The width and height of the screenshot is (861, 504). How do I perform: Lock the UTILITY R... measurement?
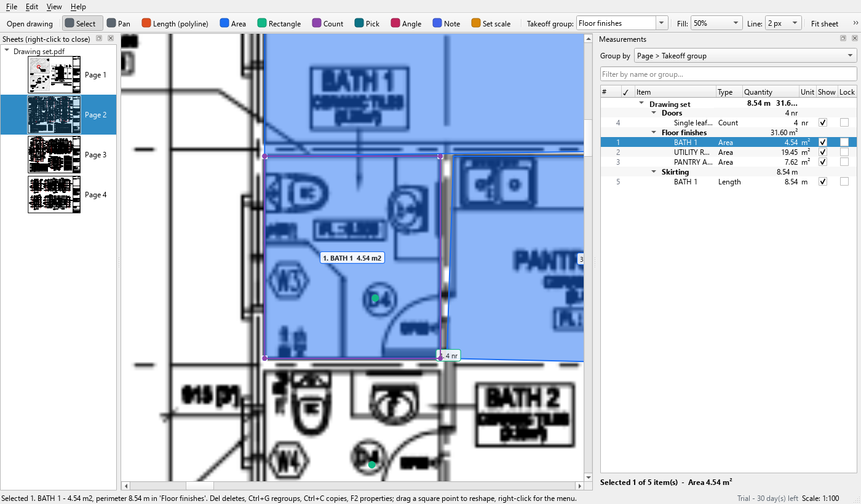coord(844,152)
